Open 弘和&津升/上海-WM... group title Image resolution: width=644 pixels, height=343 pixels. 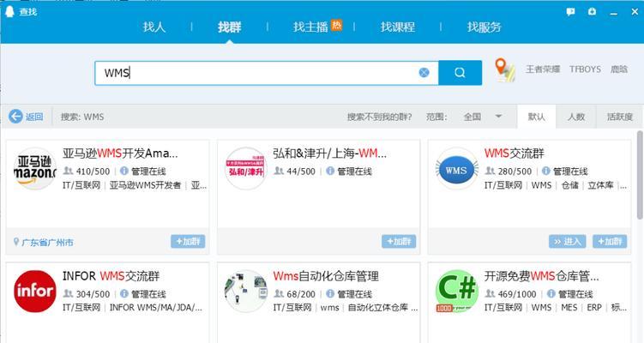[x=330, y=153]
